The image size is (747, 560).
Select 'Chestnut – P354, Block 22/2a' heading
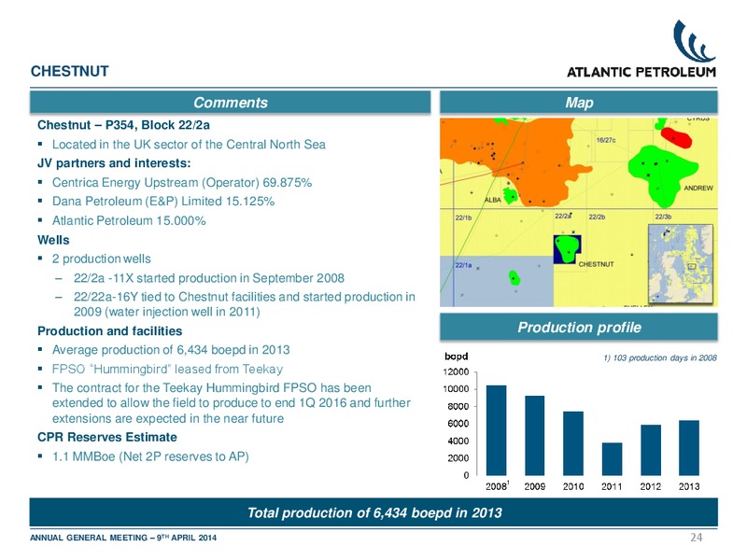click(x=123, y=125)
